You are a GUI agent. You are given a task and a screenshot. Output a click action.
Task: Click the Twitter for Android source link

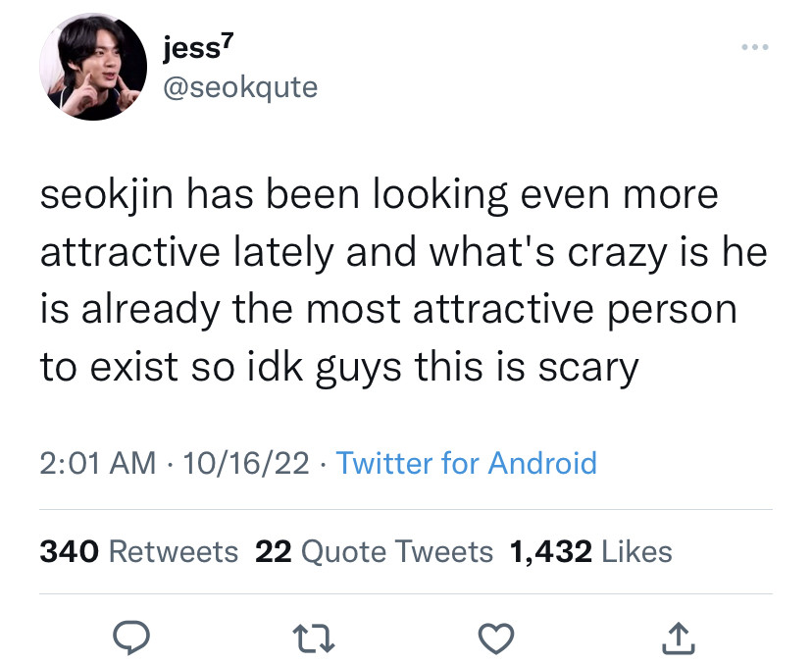point(466,463)
